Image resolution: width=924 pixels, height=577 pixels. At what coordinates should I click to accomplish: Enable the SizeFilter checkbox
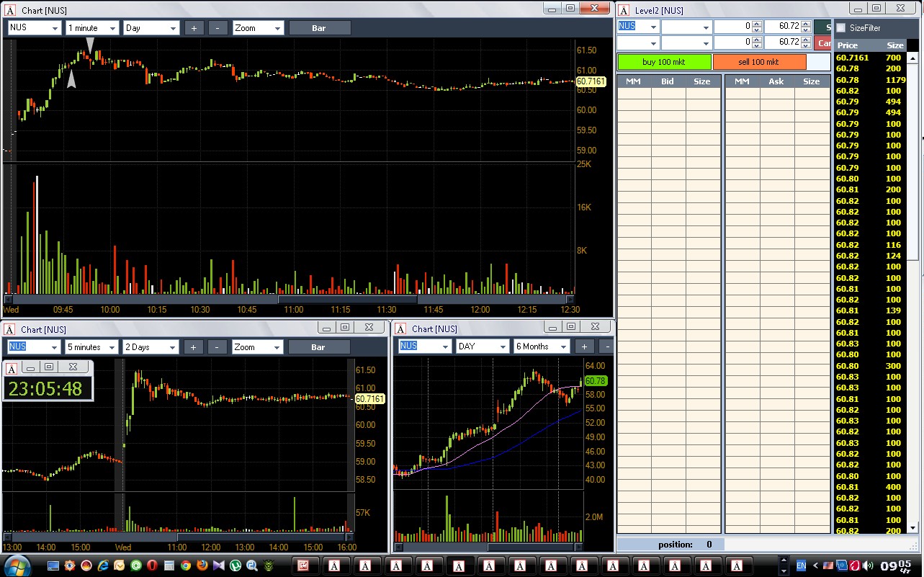840,28
